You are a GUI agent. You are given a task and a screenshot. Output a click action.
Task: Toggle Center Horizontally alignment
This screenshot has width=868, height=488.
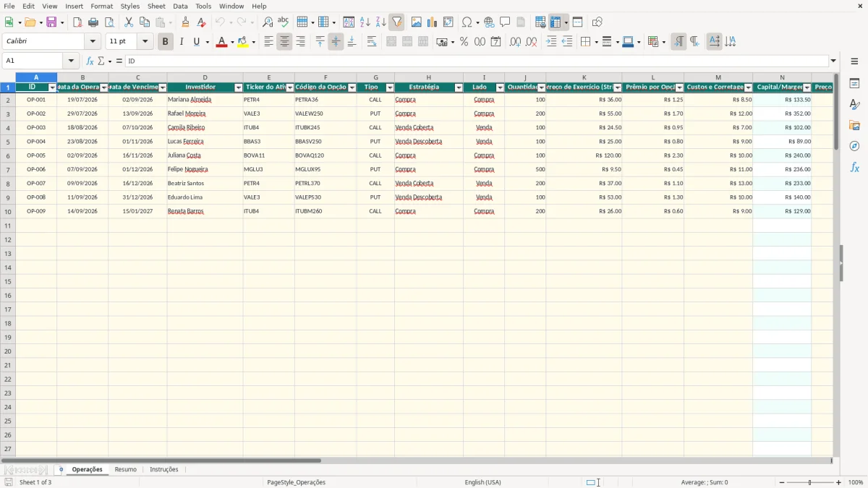click(x=284, y=42)
